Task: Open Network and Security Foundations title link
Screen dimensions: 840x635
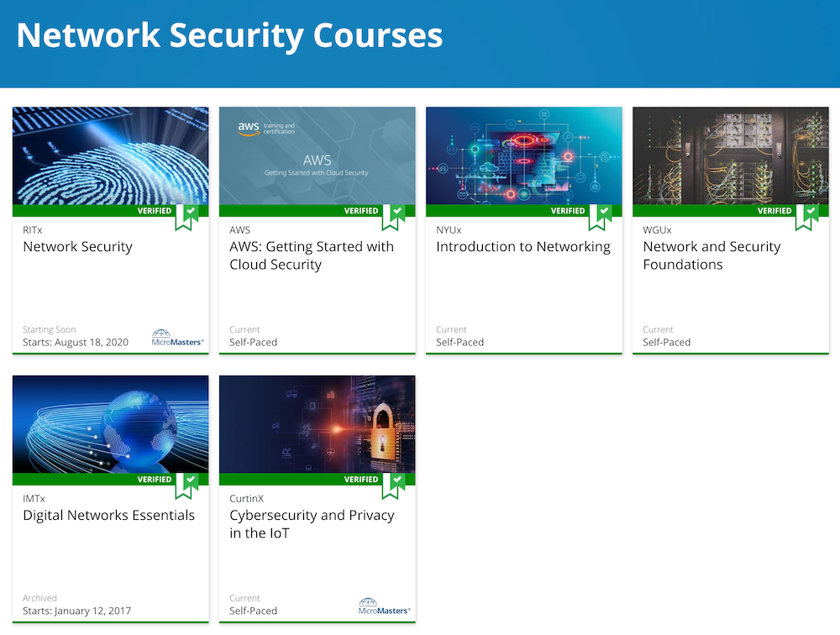Action: click(x=711, y=255)
